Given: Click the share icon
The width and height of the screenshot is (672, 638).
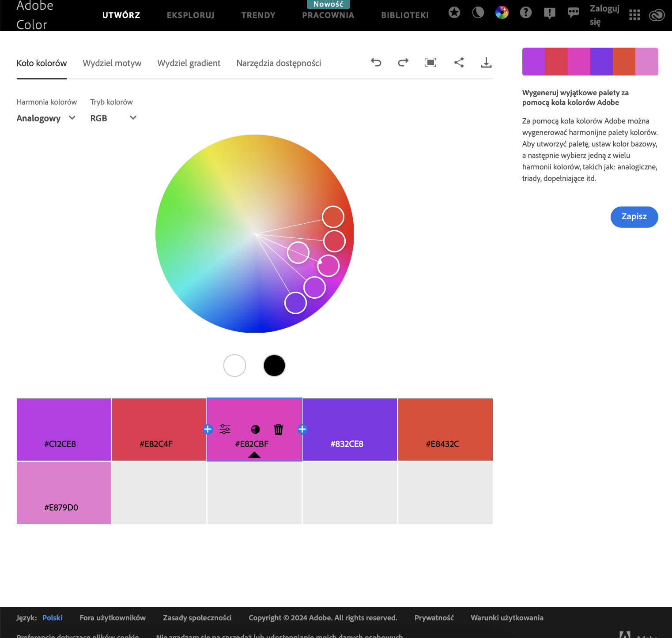Looking at the screenshot, I should [459, 63].
